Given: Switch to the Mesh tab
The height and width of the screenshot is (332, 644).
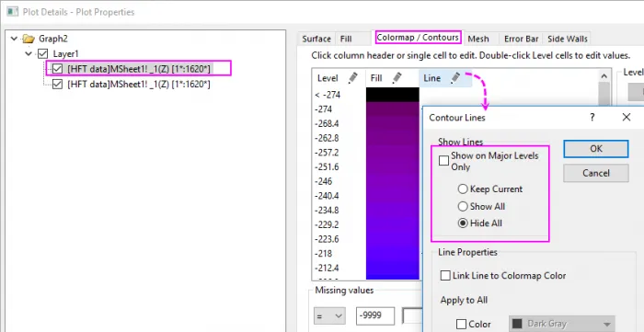Looking at the screenshot, I should pyautogui.click(x=478, y=39).
